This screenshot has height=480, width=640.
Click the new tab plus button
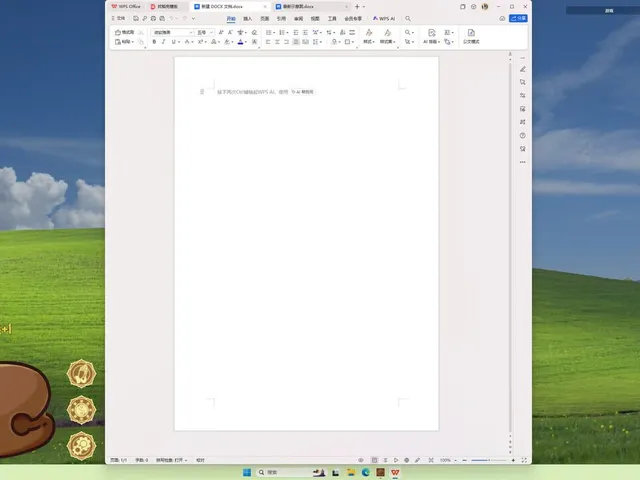357,7
